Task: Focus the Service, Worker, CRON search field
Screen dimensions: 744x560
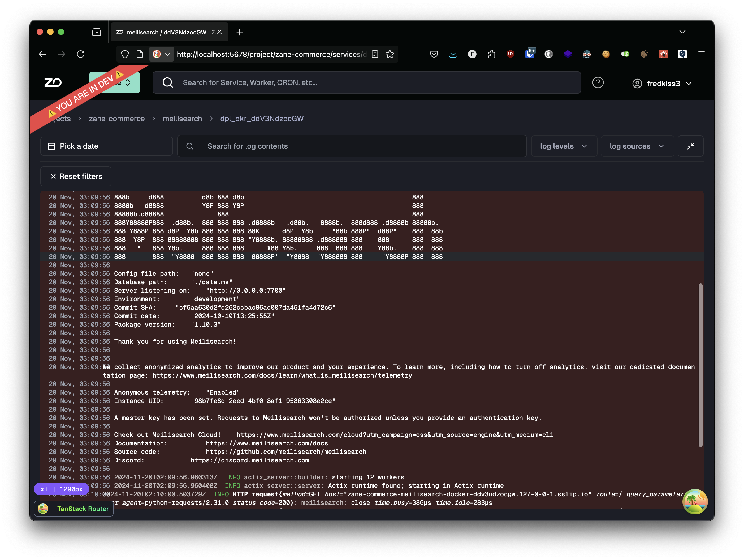Action: tap(367, 82)
